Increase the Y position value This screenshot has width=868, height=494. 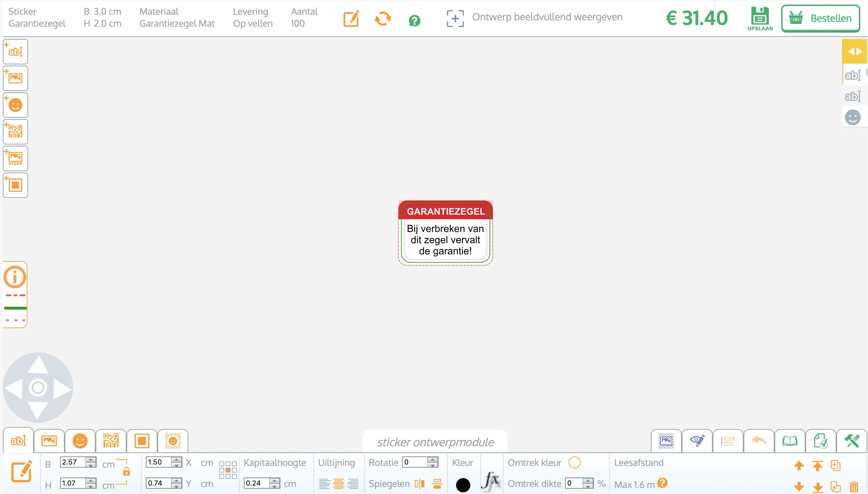click(x=177, y=481)
